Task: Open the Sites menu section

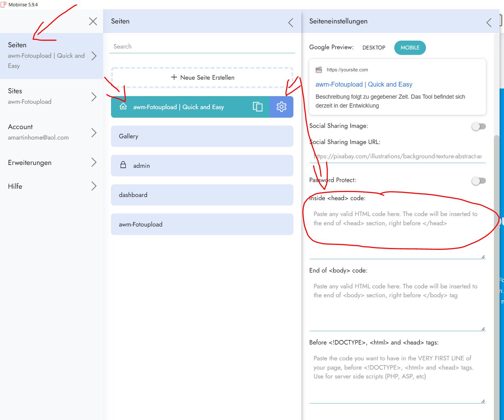Action: click(x=51, y=96)
